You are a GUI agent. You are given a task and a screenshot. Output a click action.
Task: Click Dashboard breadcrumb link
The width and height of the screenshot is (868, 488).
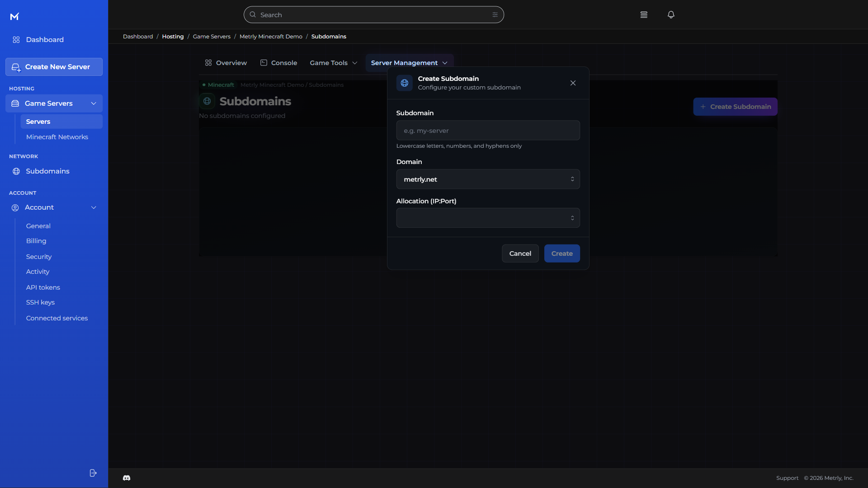(138, 37)
